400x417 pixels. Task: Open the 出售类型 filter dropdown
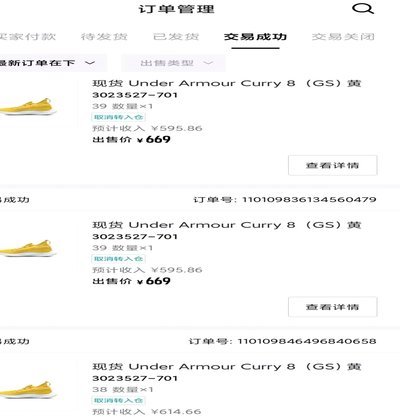pyautogui.click(x=173, y=63)
